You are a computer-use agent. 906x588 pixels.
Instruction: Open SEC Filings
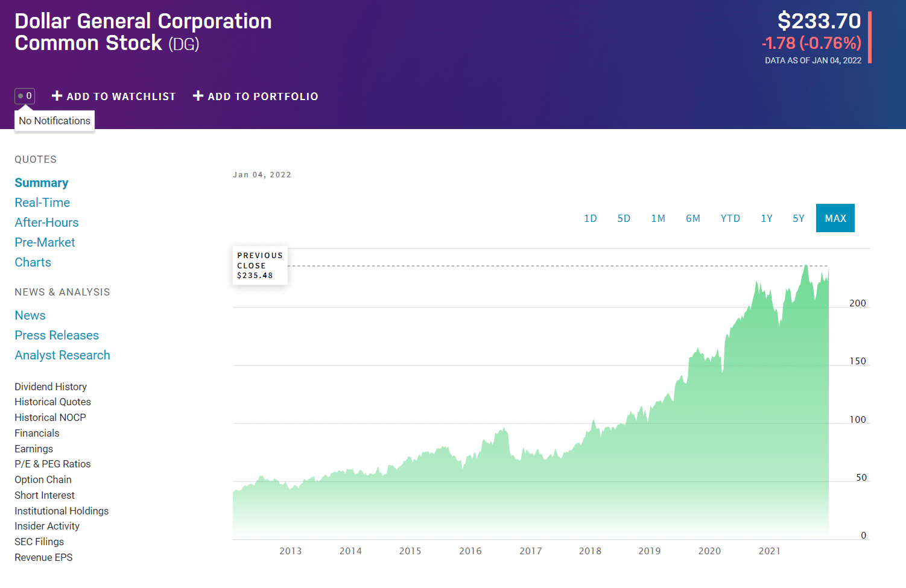(x=39, y=542)
